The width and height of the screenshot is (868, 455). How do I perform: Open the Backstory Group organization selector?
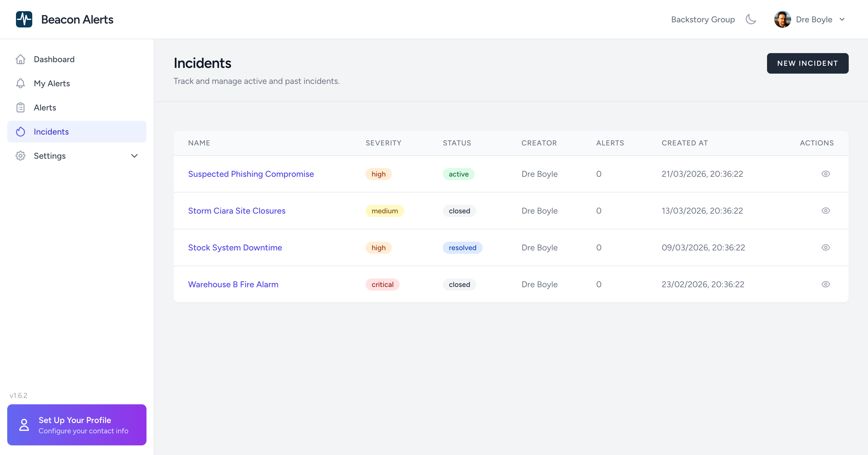pyautogui.click(x=703, y=20)
